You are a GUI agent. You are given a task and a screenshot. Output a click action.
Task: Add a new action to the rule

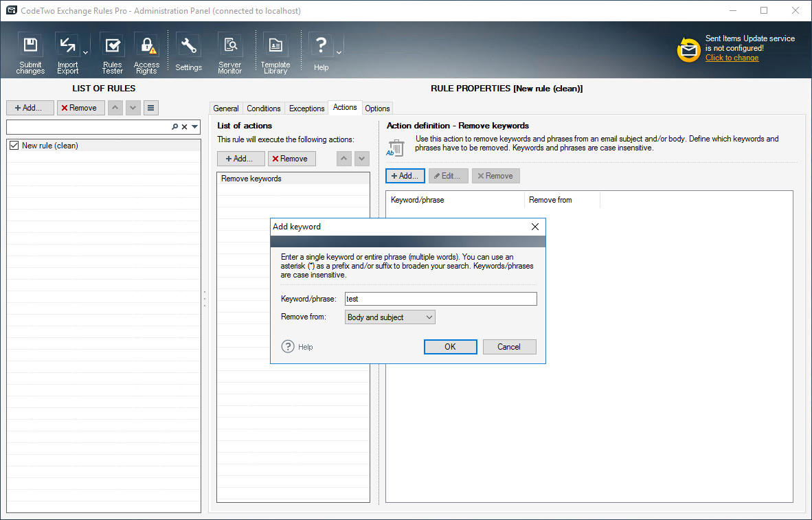tap(241, 159)
